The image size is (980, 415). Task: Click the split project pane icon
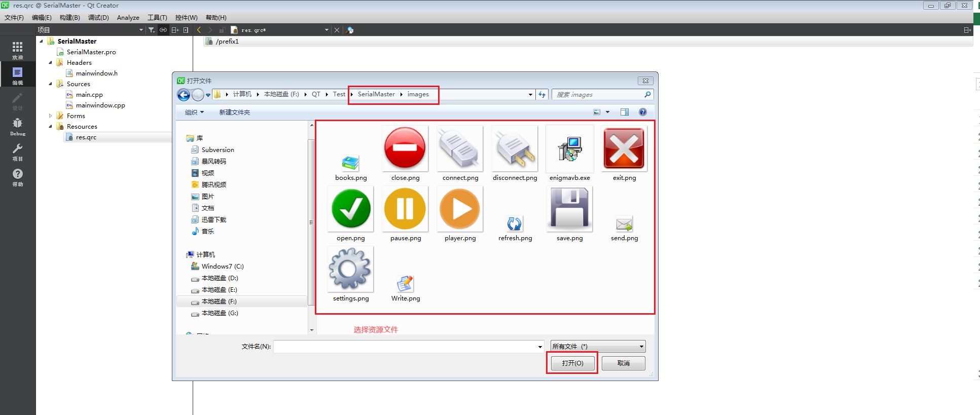click(x=175, y=30)
